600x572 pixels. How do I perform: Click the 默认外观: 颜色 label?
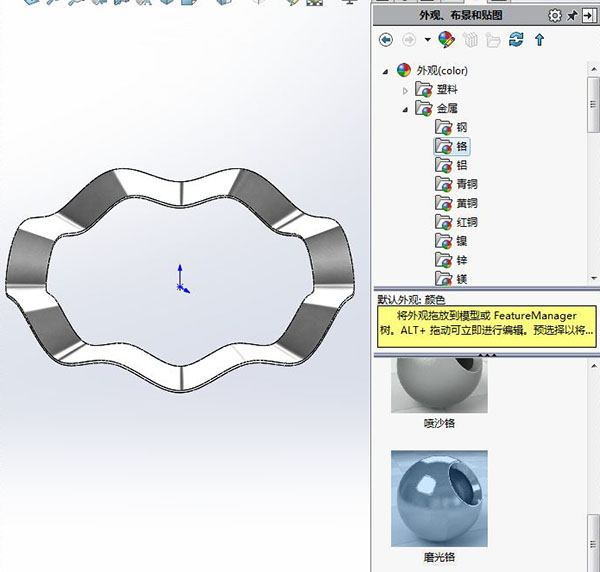(x=411, y=300)
